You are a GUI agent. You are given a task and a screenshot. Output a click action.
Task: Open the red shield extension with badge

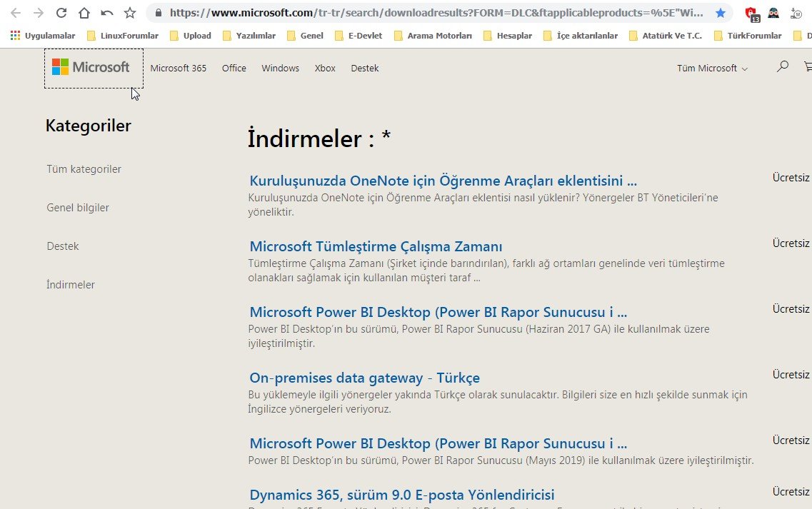pos(751,14)
